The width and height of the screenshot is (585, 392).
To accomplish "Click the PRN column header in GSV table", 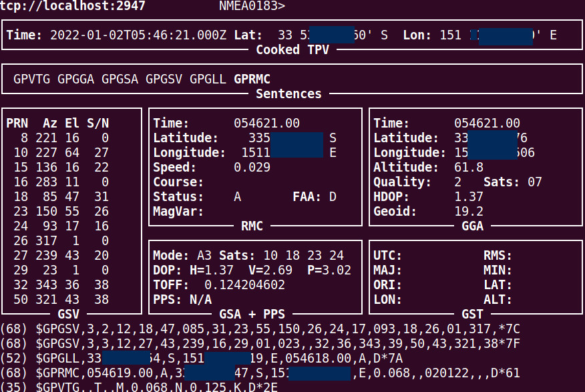I will click(x=17, y=124).
